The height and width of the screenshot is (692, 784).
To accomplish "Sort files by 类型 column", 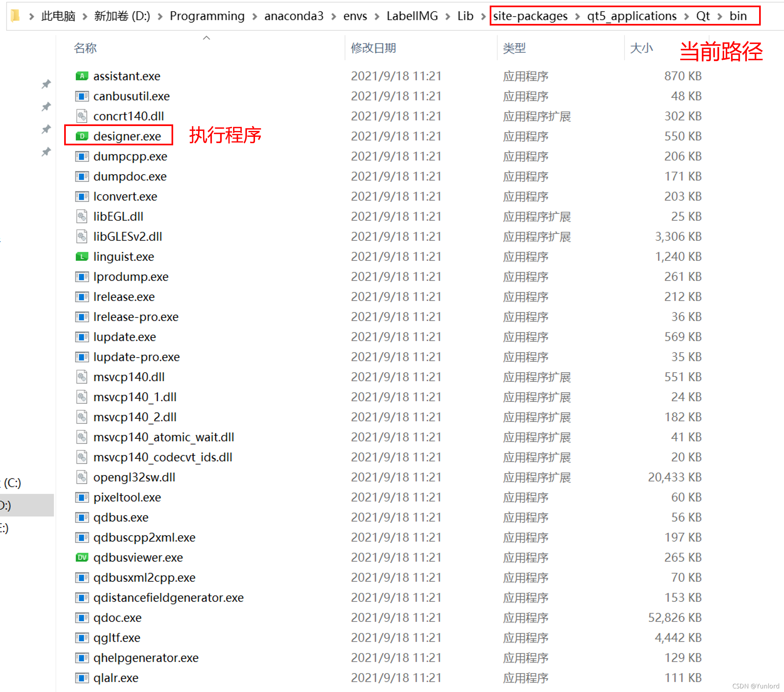I will [514, 48].
